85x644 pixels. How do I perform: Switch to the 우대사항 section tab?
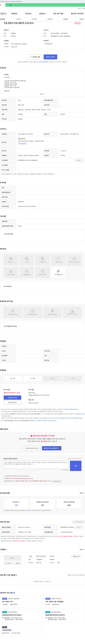tap(34, 19)
